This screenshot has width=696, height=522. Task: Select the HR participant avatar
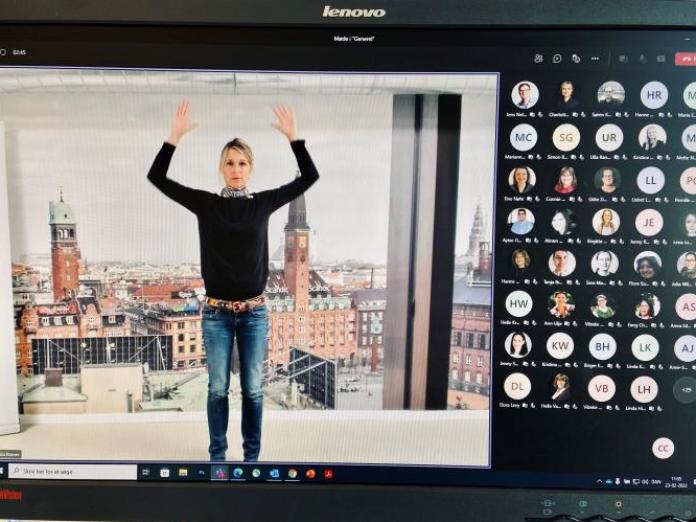pyautogui.click(x=654, y=95)
